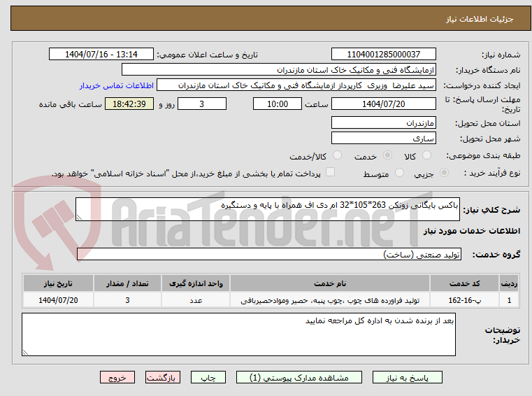Click the خروج exit button
The width and height of the screenshot is (532, 396).
point(117,377)
